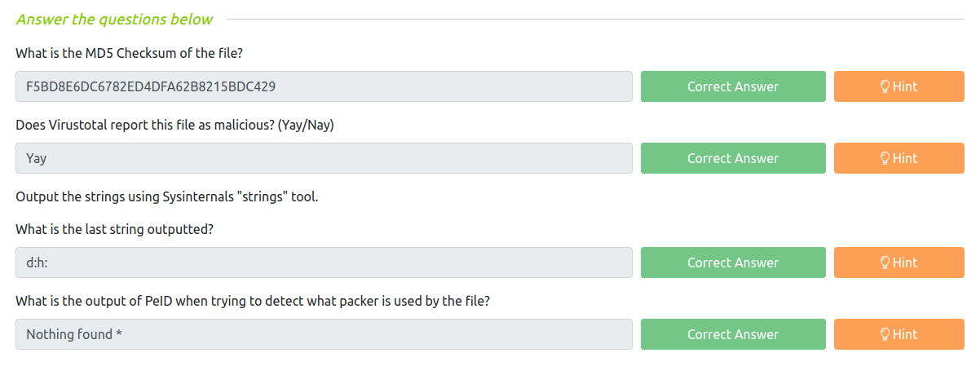Click Correct Answer beside the "d:h:" field
The image size is (980, 366).
pos(732,262)
